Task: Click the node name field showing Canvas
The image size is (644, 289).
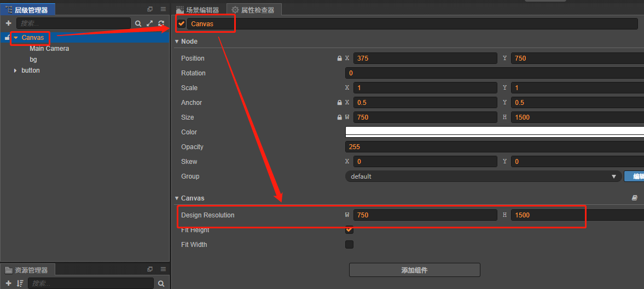Action: pos(413,24)
